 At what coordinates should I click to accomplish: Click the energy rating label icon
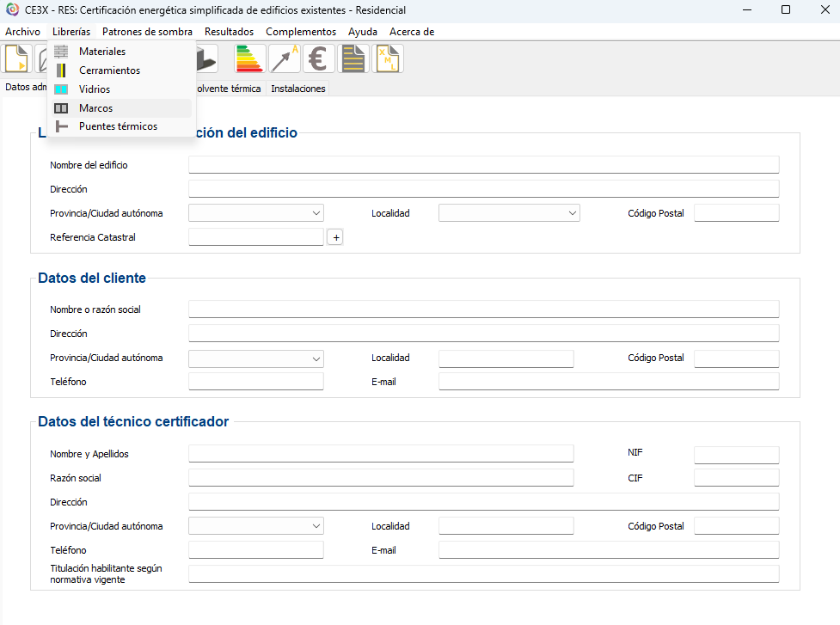coord(249,58)
